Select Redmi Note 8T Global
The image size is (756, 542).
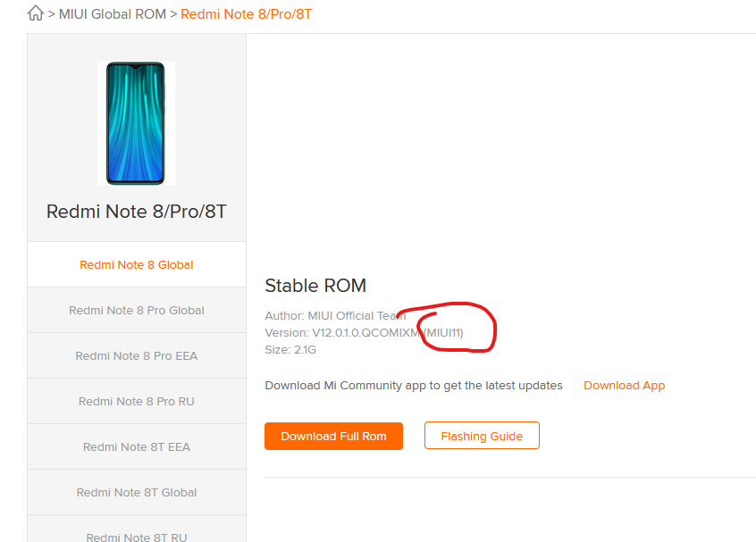(x=137, y=492)
